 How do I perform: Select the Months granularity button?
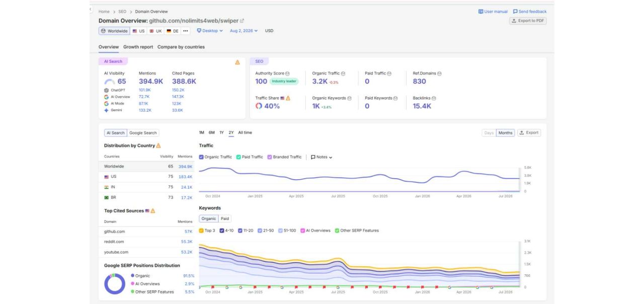click(505, 133)
